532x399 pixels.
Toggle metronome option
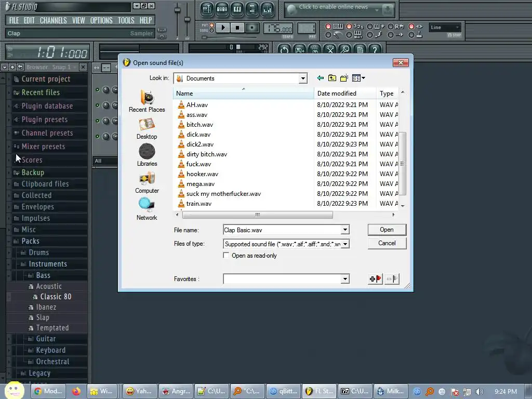point(328,35)
